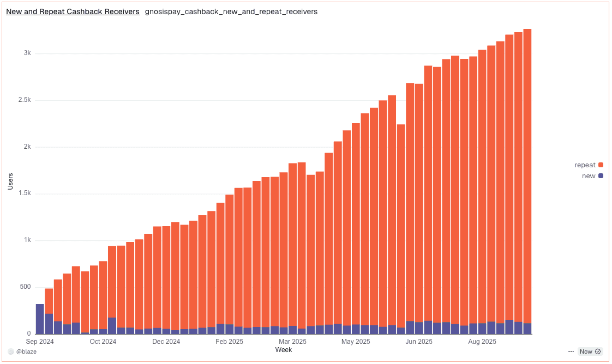Click the Users y-axis title
This screenshot has height=364, width=612.
10,181
